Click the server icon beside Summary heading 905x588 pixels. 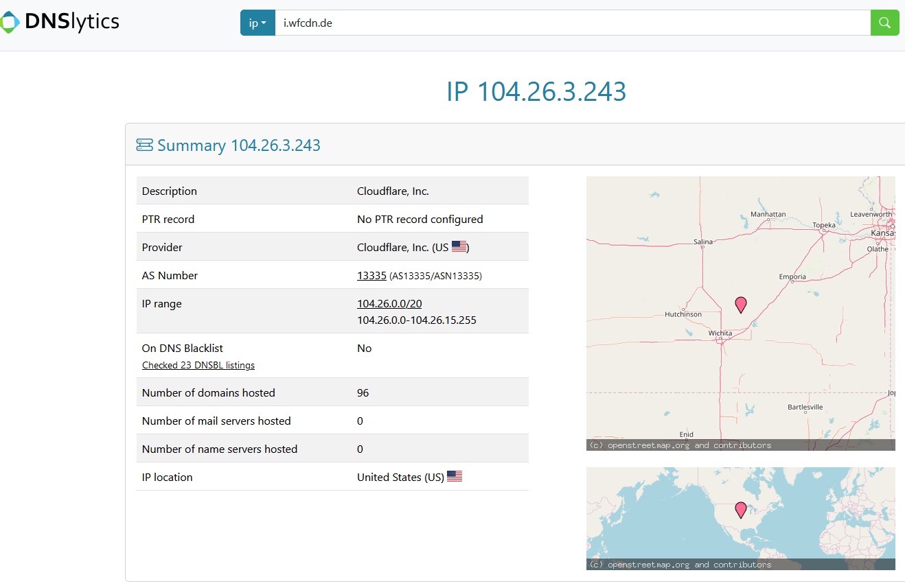(144, 145)
